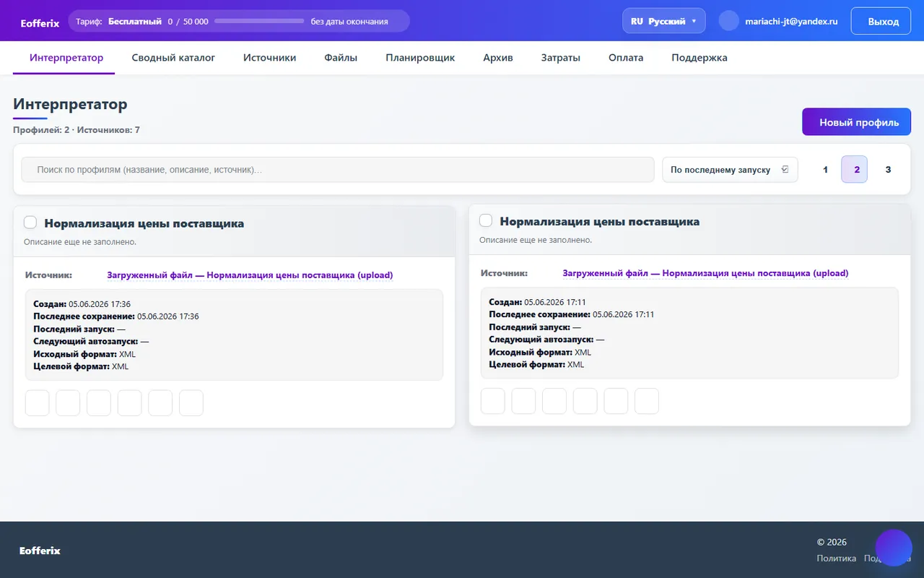
Task: Open the RU Русский language dropdown
Action: (x=664, y=21)
